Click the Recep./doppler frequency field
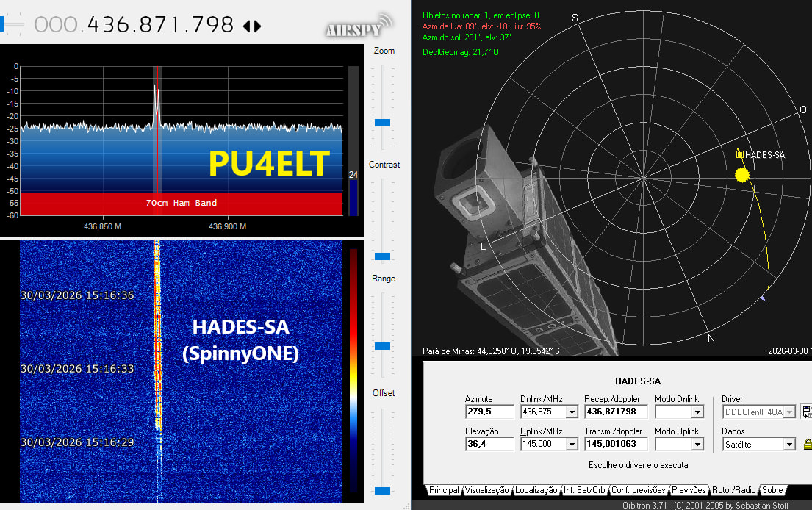The image size is (812, 510). pos(615,412)
